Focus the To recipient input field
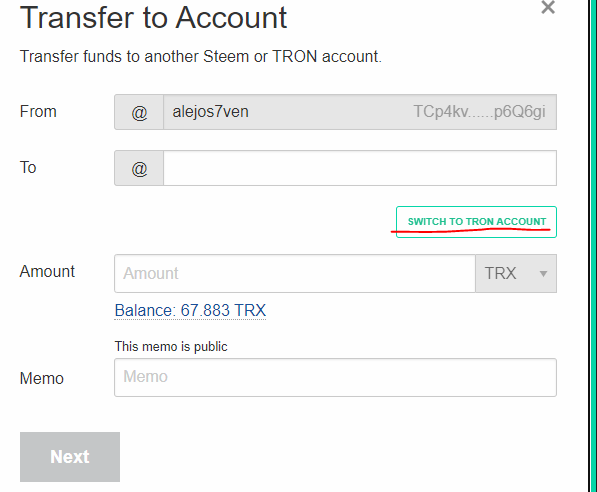This screenshot has height=492, width=597. click(360, 168)
